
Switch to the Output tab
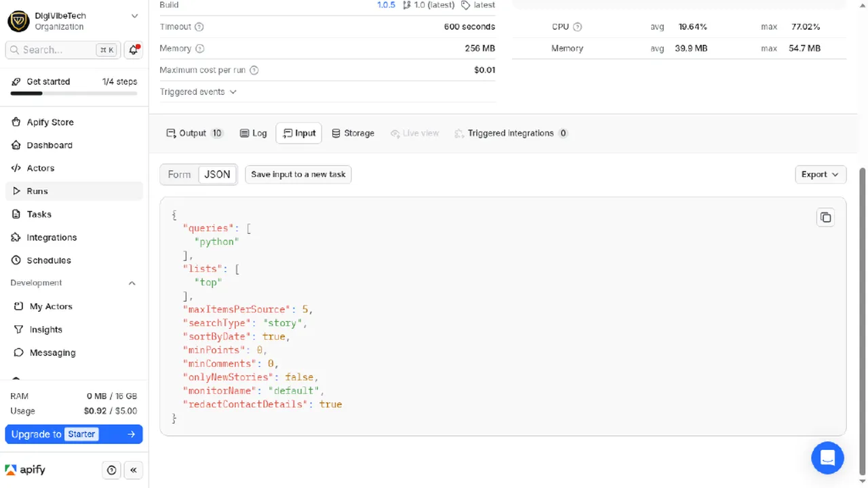[x=195, y=134]
